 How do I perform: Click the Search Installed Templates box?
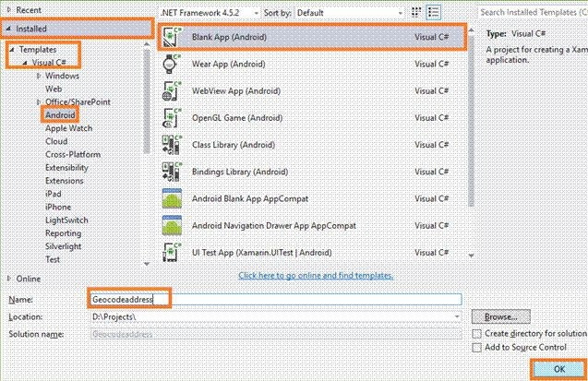point(533,12)
